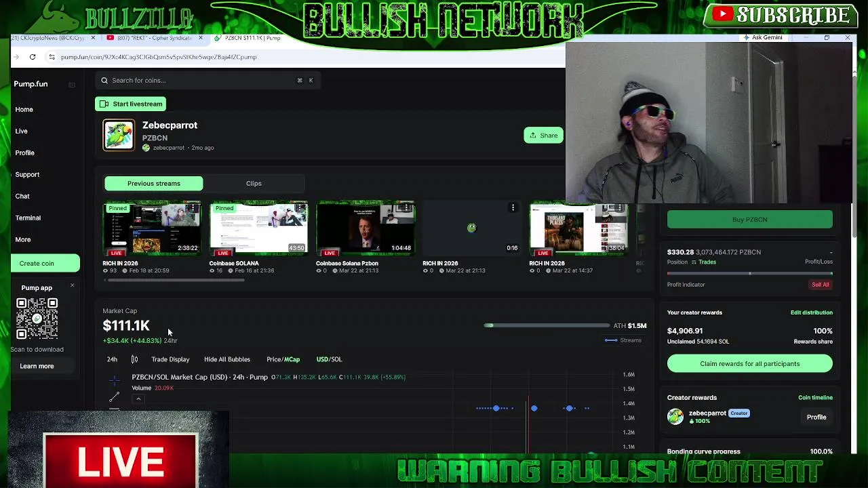Open the Trade Display options

click(x=170, y=359)
